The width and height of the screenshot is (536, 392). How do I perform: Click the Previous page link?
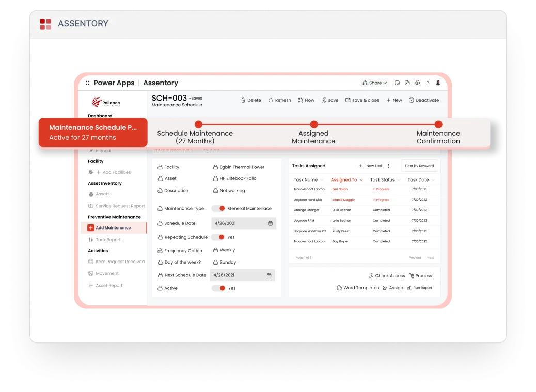click(415, 258)
